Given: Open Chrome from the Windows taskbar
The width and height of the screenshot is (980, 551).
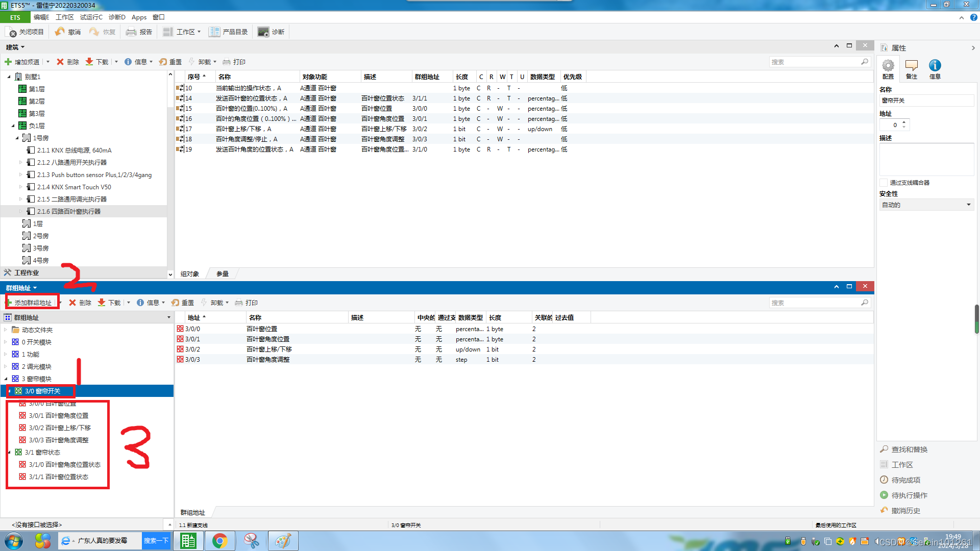Looking at the screenshot, I should [x=219, y=541].
